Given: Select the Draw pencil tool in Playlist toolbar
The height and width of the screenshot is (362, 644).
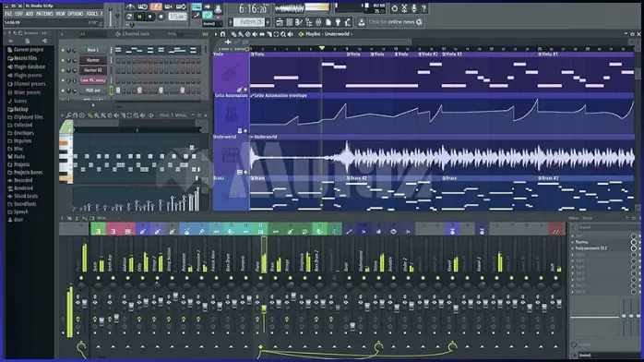Looking at the screenshot, I should click(233, 34).
